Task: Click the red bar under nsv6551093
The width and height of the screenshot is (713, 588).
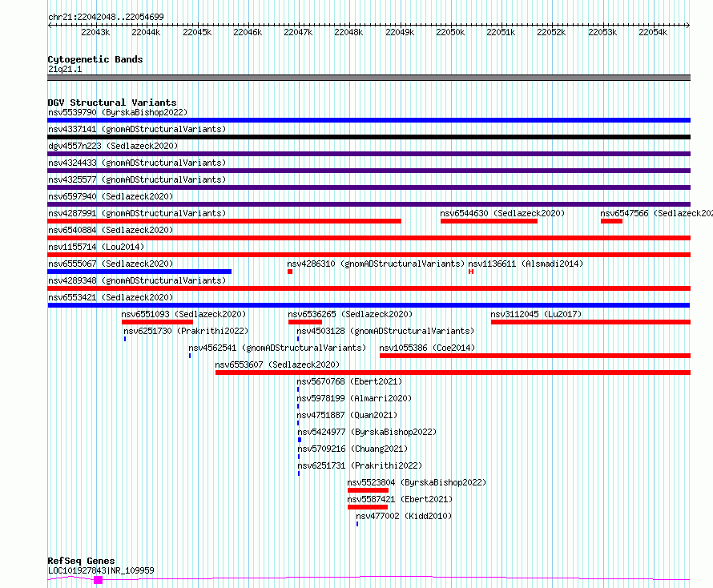Action: click(157, 322)
